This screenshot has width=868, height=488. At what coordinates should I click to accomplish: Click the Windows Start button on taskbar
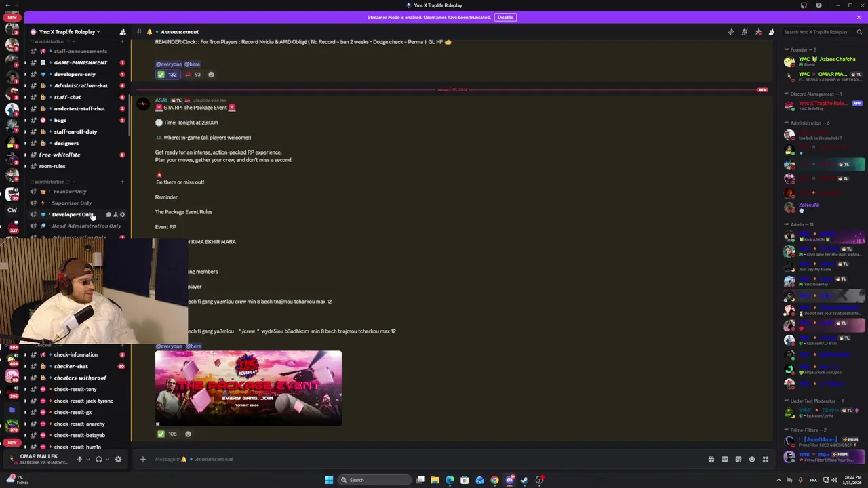click(329, 480)
